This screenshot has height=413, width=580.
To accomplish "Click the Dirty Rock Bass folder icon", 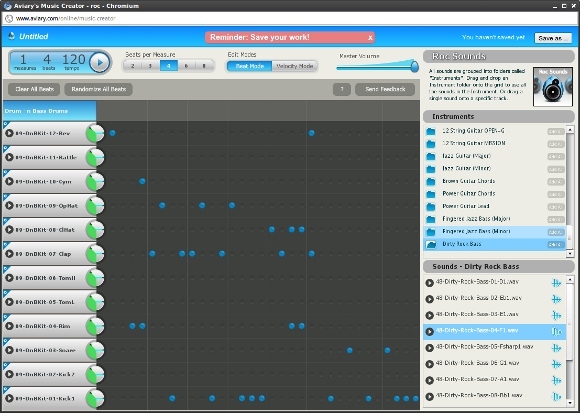I will pyautogui.click(x=431, y=244).
